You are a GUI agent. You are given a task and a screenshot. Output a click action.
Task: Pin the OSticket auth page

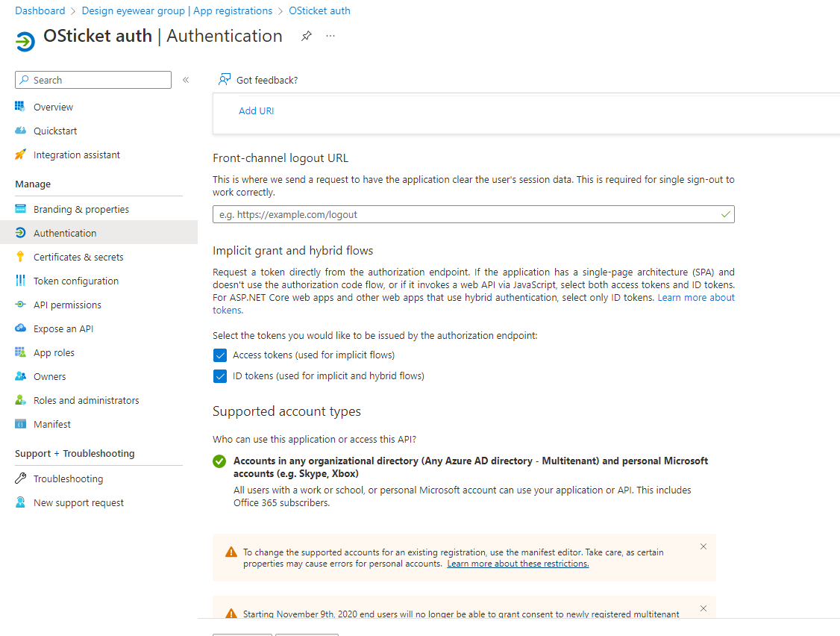click(x=306, y=36)
